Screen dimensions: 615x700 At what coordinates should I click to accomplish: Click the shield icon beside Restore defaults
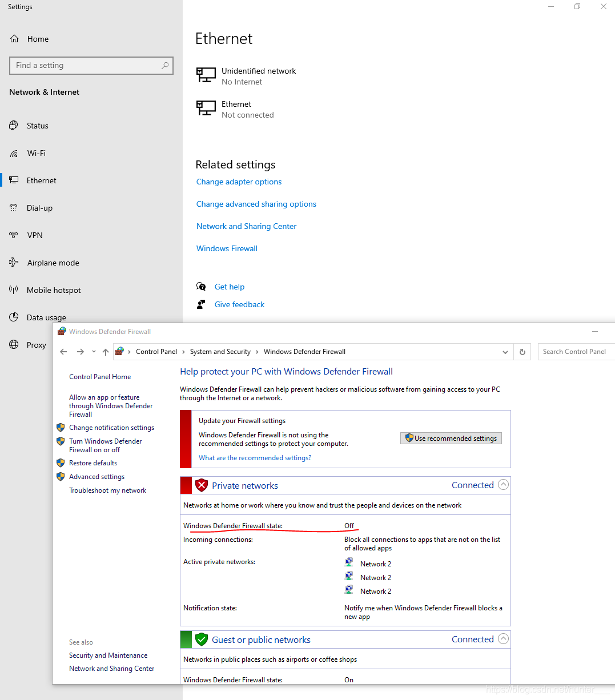pyautogui.click(x=61, y=462)
